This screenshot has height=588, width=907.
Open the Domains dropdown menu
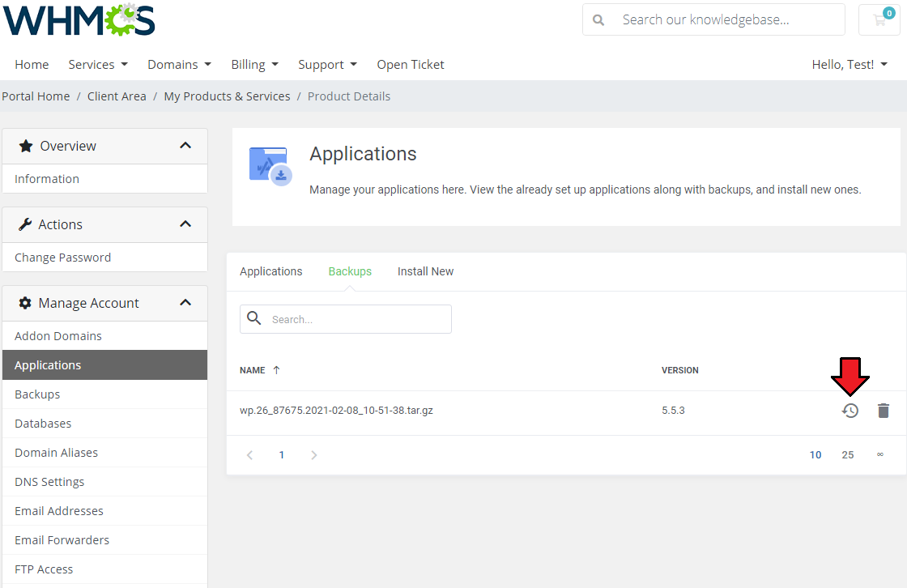179,64
